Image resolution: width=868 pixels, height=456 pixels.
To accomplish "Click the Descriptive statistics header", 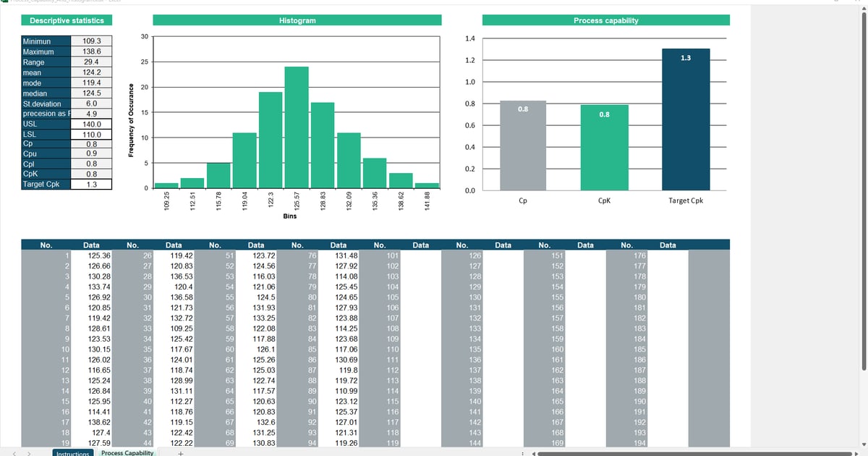I will click(66, 20).
